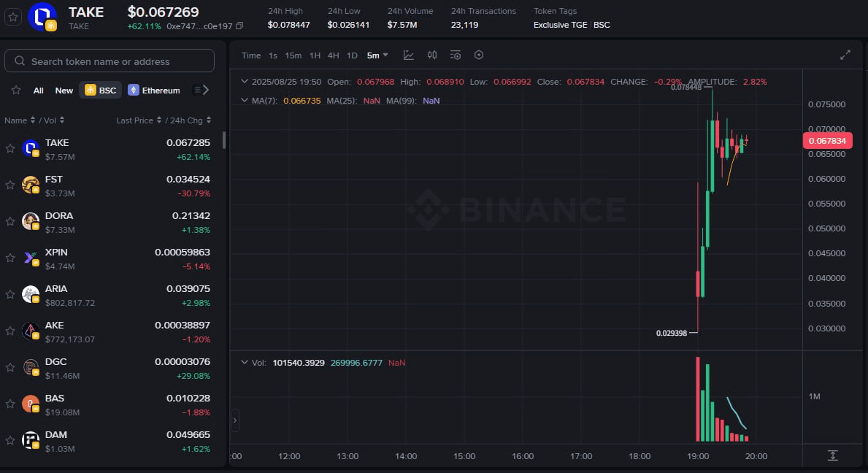Image resolution: width=868 pixels, height=473 pixels.
Task: Collapse token list side panel arrow
Action: (235, 420)
